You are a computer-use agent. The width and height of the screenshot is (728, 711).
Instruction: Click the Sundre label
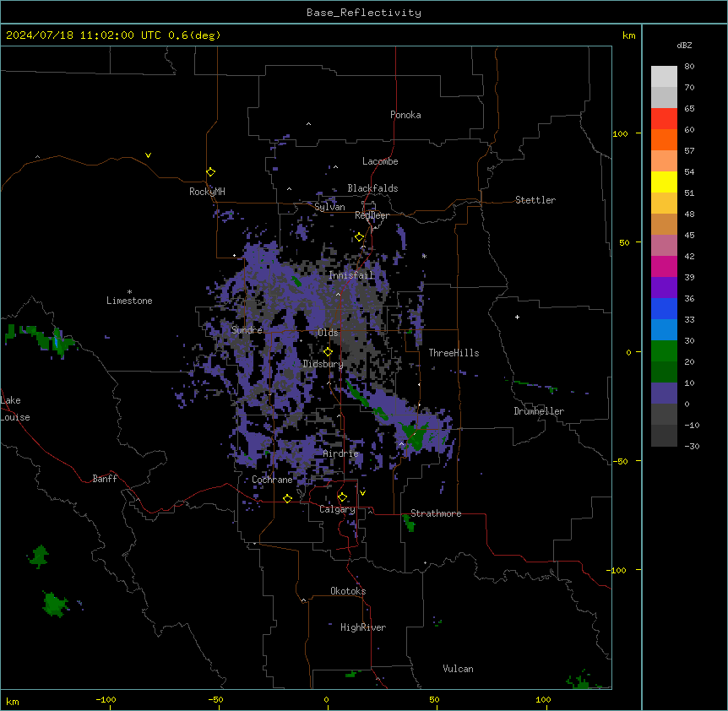[247, 330]
